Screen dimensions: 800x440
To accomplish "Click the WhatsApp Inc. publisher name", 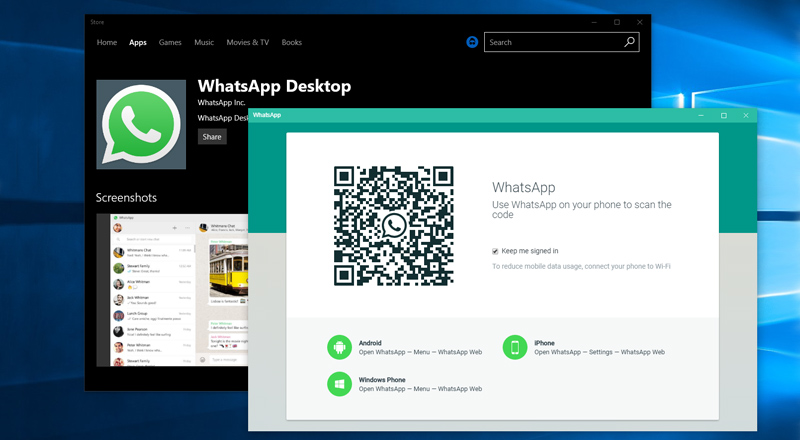I will (221, 103).
